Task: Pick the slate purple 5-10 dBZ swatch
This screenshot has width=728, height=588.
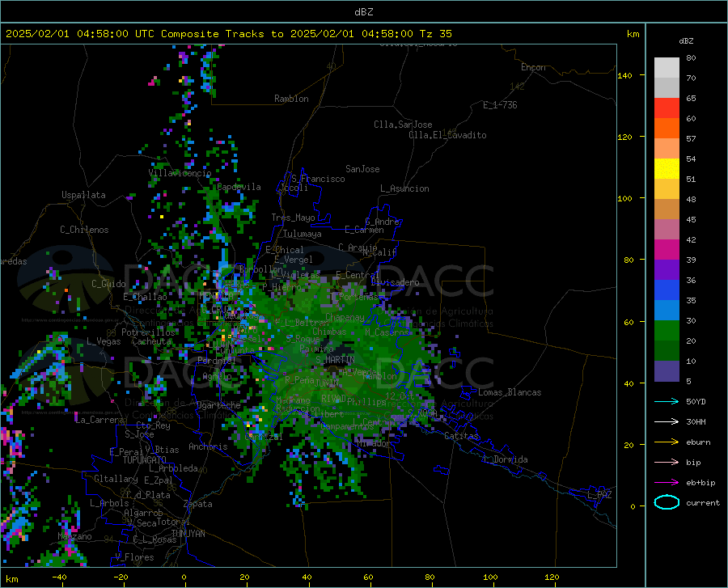Action: [x=667, y=371]
